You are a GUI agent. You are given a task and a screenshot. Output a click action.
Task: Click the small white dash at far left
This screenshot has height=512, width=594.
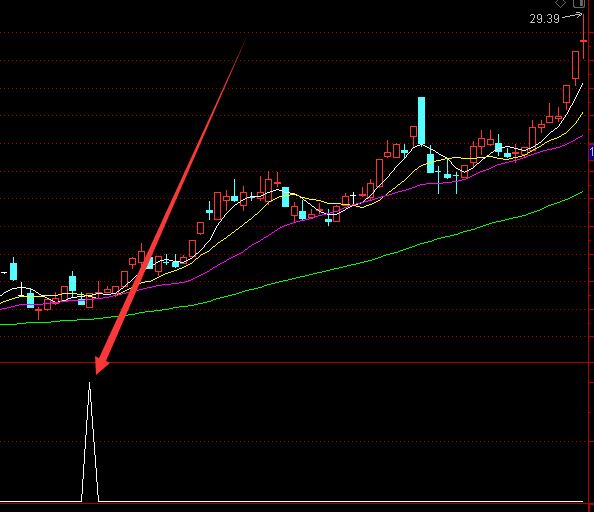click(x=4, y=273)
